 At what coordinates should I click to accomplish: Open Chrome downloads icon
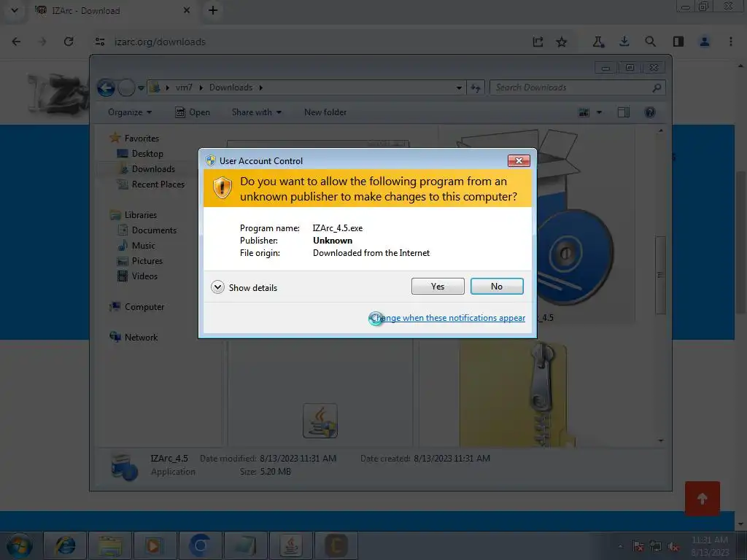(624, 42)
